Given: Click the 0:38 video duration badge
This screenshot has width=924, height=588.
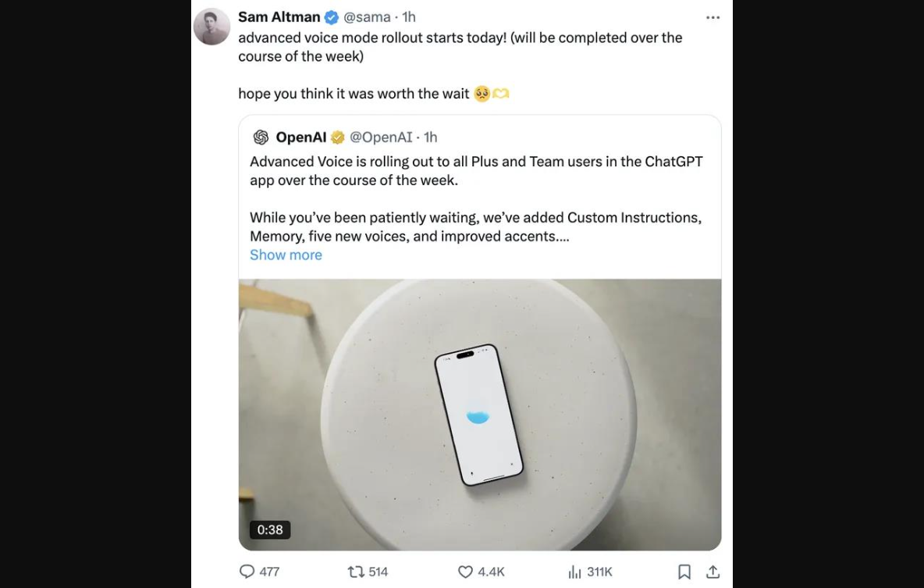Looking at the screenshot, I should 270,529.
